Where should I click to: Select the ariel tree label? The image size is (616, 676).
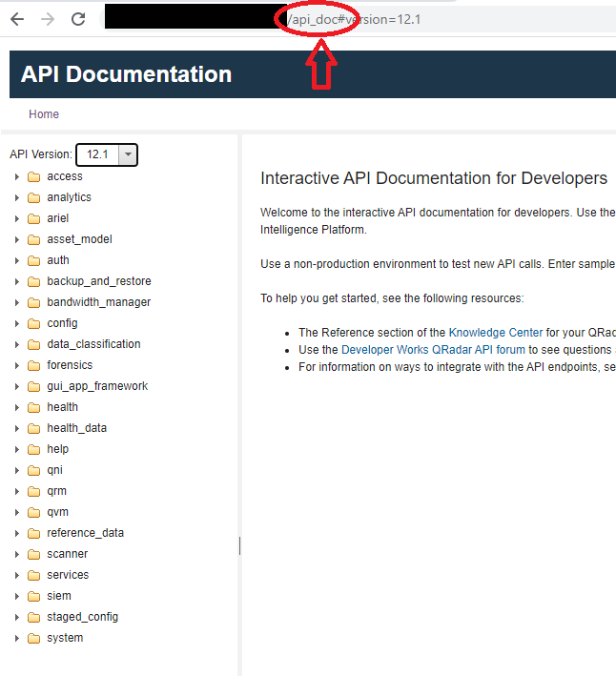click(x=58, y=218)
